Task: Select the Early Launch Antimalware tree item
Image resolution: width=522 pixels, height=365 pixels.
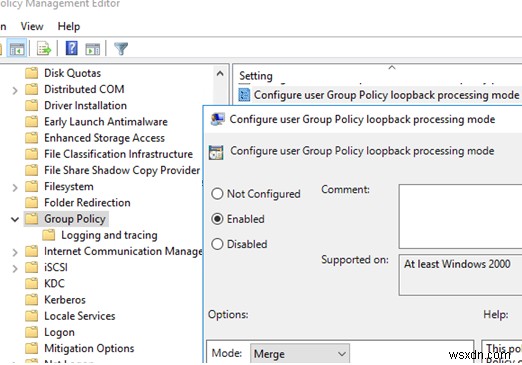Action: (106, 122)
